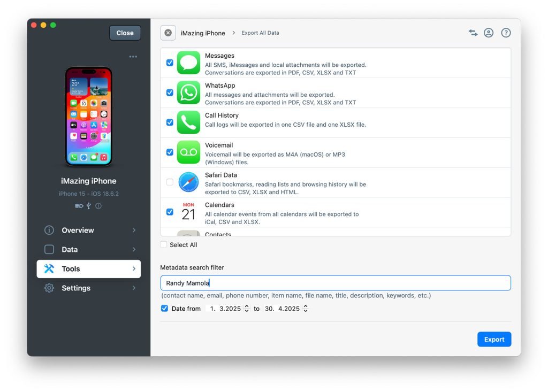The width and height of the screenshot is (548, 392).
Task: Disable the Date from checkbox
Action: (x=164, y=309)
